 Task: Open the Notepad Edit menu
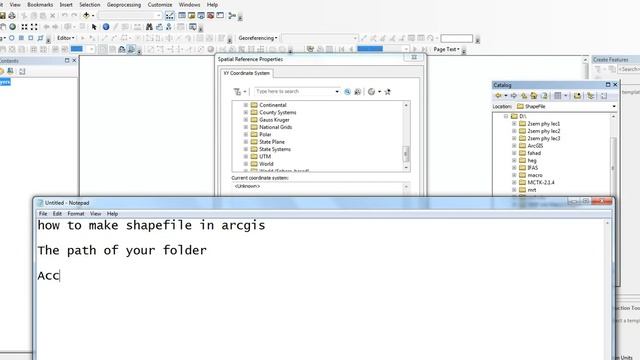point(57,214)
